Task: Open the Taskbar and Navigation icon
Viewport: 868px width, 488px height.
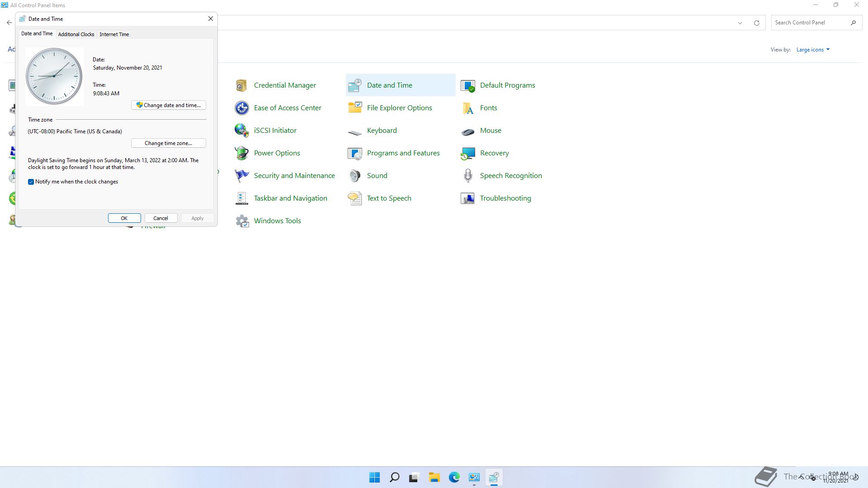Action: pos(241,198)
